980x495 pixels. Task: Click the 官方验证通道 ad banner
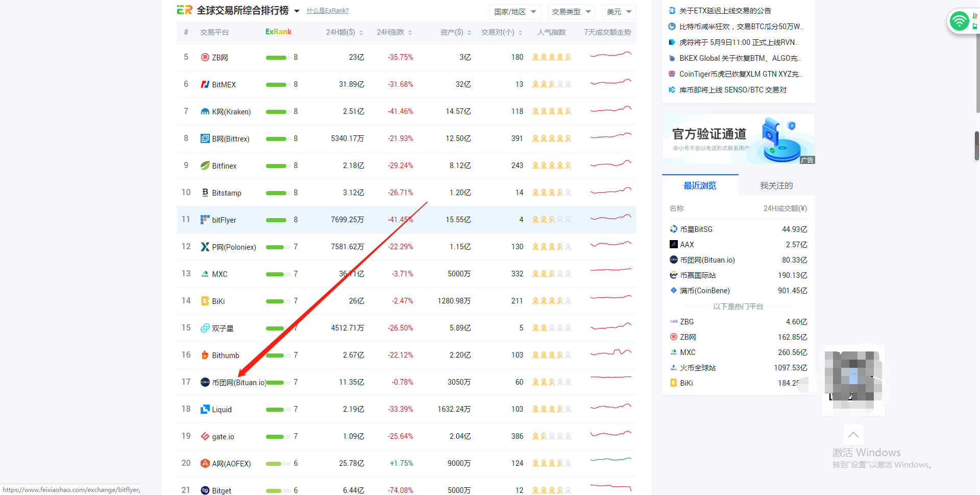coord(738,139)
